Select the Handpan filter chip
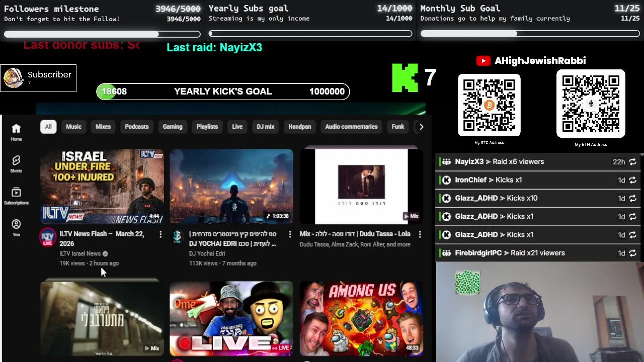The height and width of the screenshot is (362, 644). [x=300, y=127]
